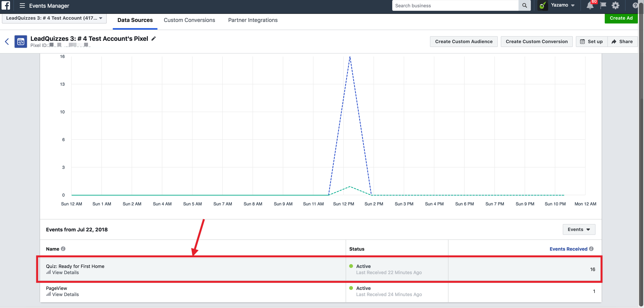Open the notifications bell
The height and width of the screenshot is (308, 644).
tap(590, 6)
